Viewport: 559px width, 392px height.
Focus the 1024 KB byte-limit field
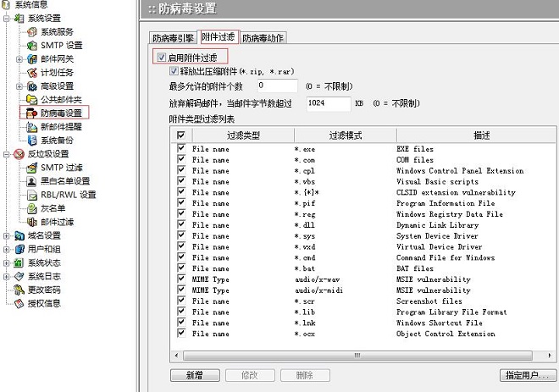tap(329, 103)
